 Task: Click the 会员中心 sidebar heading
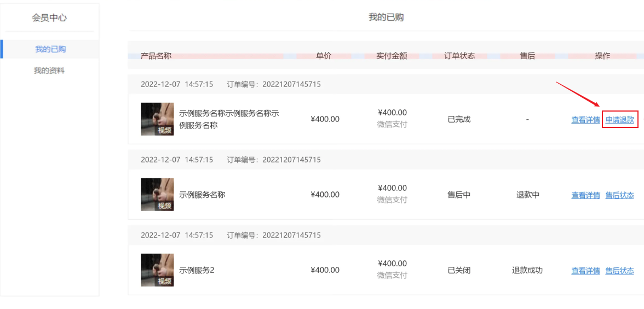[49, 18]
